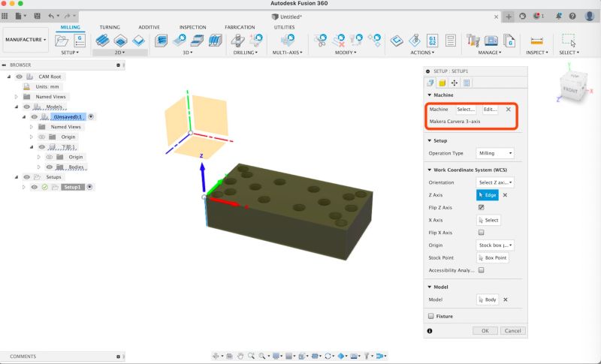
Task: Open the Origin Stock box point dropdown
Action: point(495,245)
